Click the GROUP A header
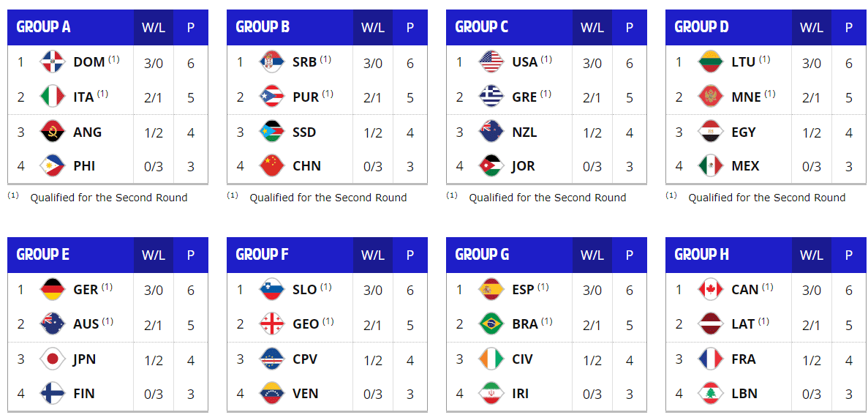Screen dimensions: 868x415 [x=43, y=27]
